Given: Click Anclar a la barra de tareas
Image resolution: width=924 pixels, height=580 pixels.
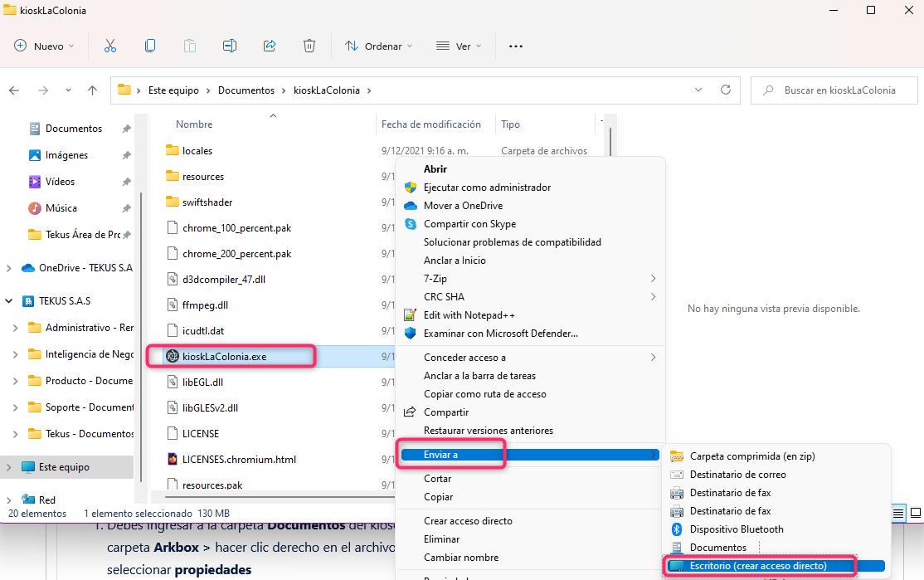Looking at the screenshot, I should [479, 376].
